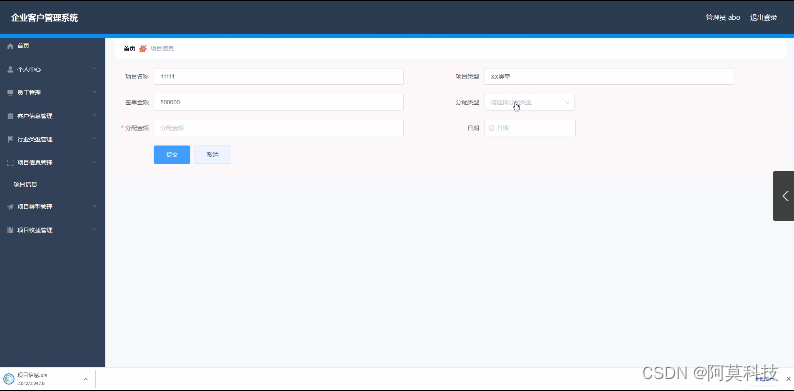Focus the required 分配金额 input field

[279, 128]
